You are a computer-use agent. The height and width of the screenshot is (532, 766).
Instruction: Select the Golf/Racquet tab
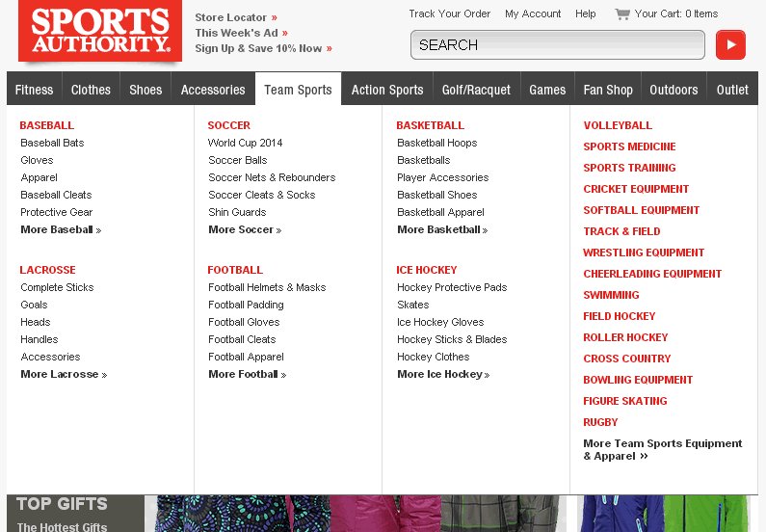pos(476,90)
